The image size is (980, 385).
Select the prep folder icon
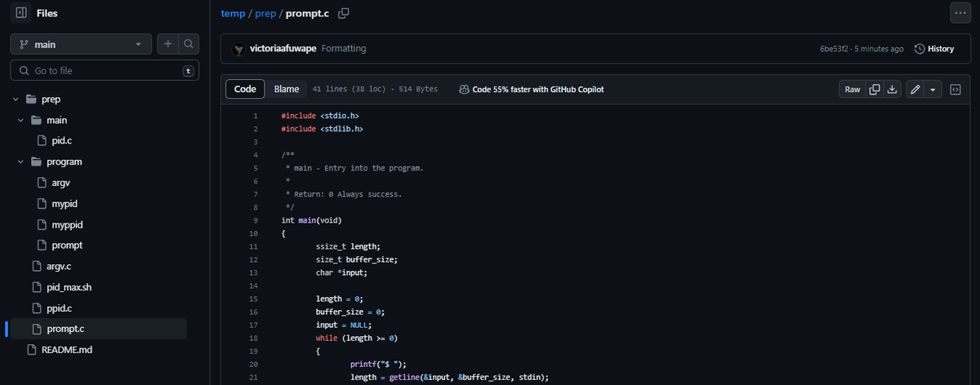31,100
